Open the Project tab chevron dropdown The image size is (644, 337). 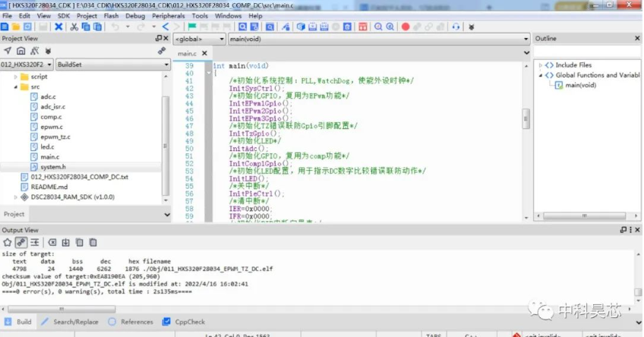tap(167, 214)
